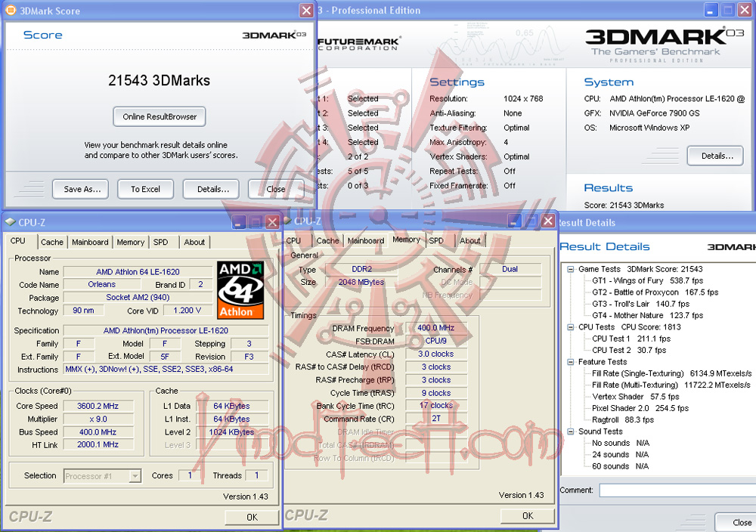Screen dimensions: 756x532
Task: Click the Online ResultBrowser button
Action: (x=160, y=116)
